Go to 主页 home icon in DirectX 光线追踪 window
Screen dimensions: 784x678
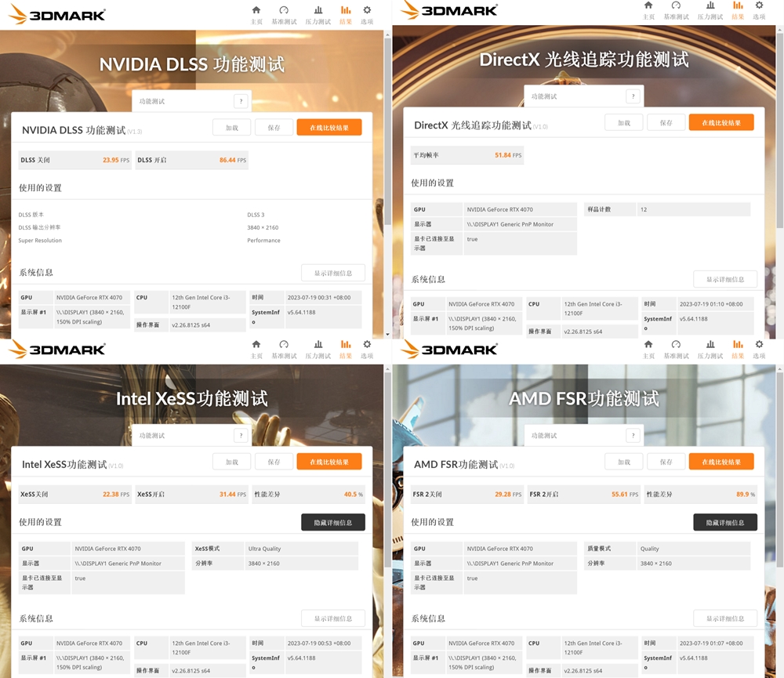point(648,5)
